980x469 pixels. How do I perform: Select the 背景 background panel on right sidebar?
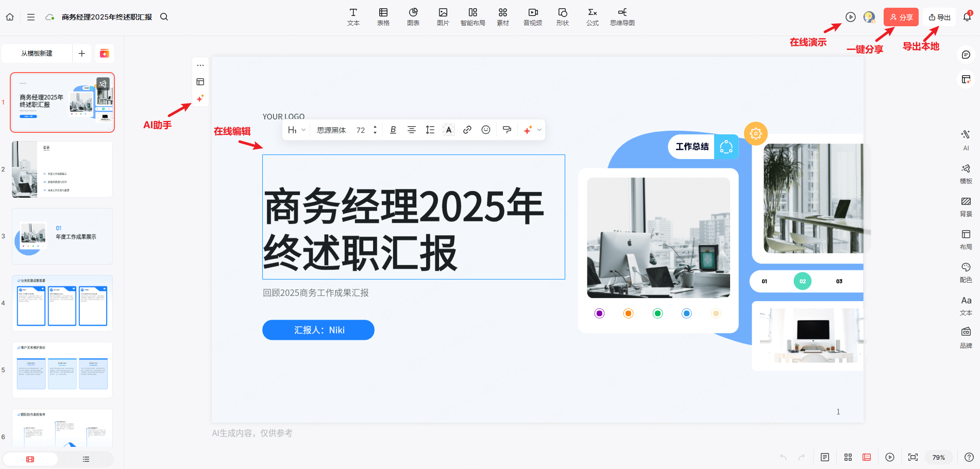pos(966,205)
